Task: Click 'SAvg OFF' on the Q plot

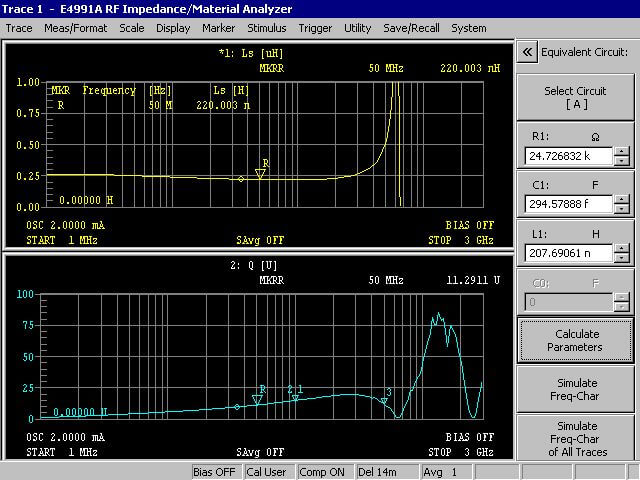Action: click(260, 452)
